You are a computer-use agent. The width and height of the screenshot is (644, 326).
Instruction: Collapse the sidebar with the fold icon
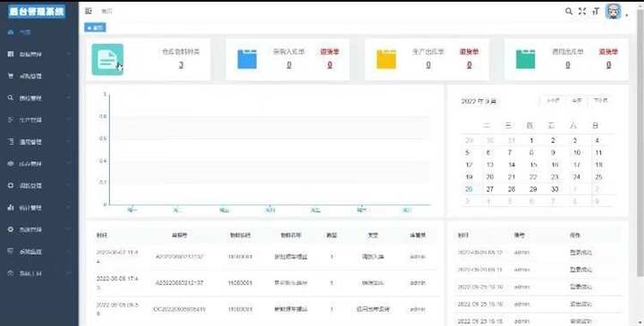[89, 11]
